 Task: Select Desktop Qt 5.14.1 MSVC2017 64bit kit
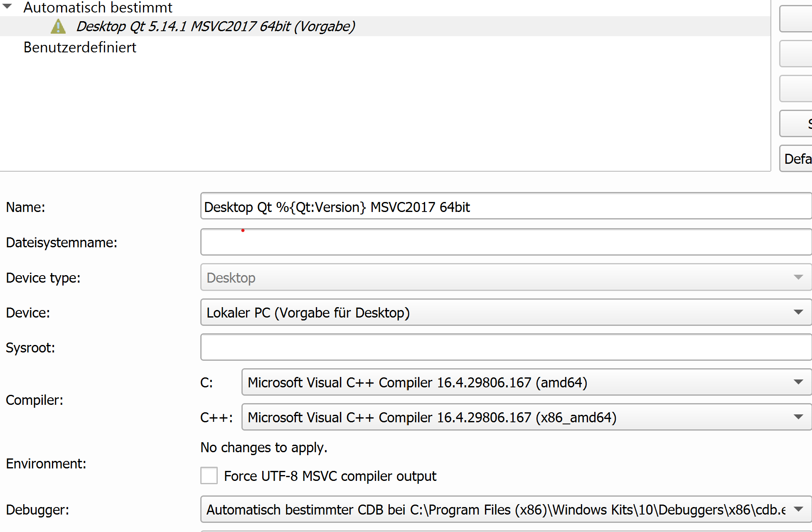click(215, 27)
